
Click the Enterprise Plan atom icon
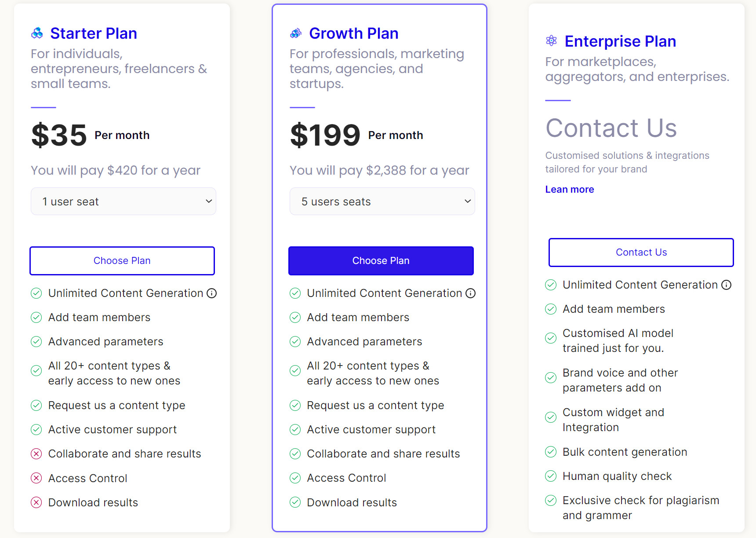551,41
